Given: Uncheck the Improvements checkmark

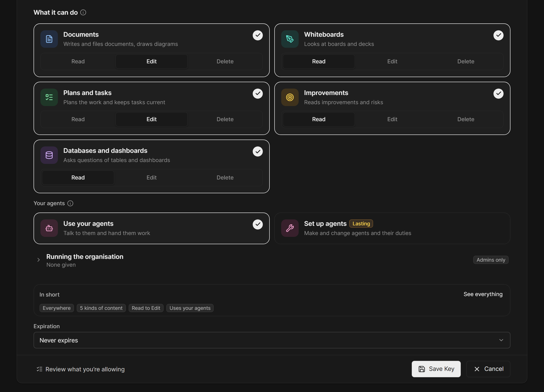Looking at the screenshot, I should click(498, 93).
